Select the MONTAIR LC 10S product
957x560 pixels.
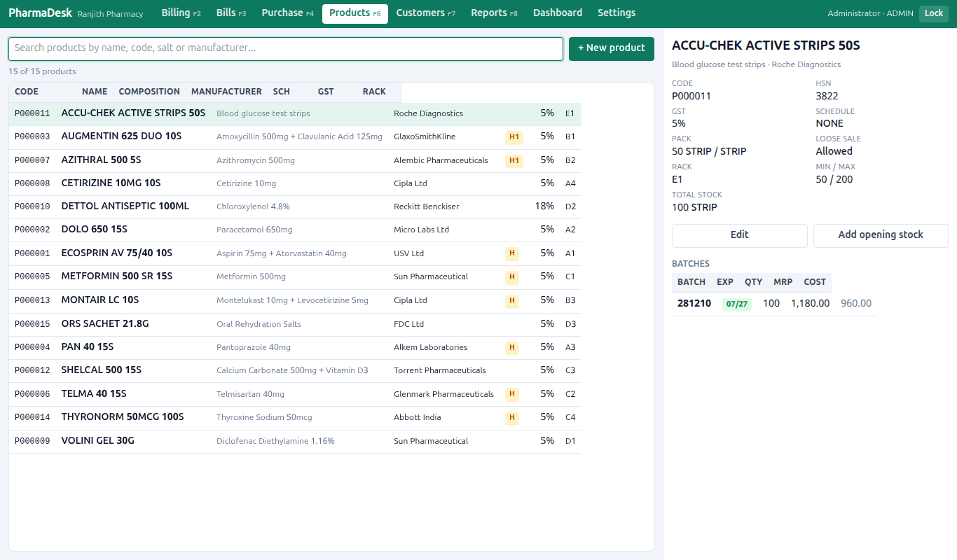click(295, 300)
